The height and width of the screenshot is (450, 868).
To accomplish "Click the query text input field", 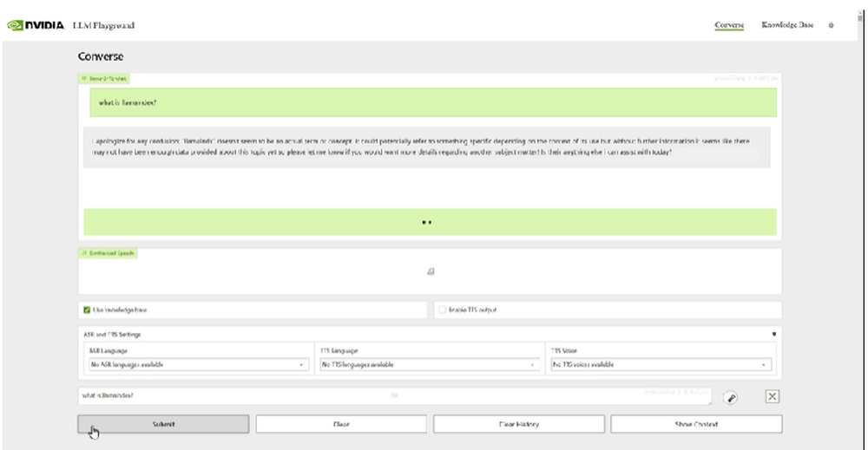I will tap(395, 396).
